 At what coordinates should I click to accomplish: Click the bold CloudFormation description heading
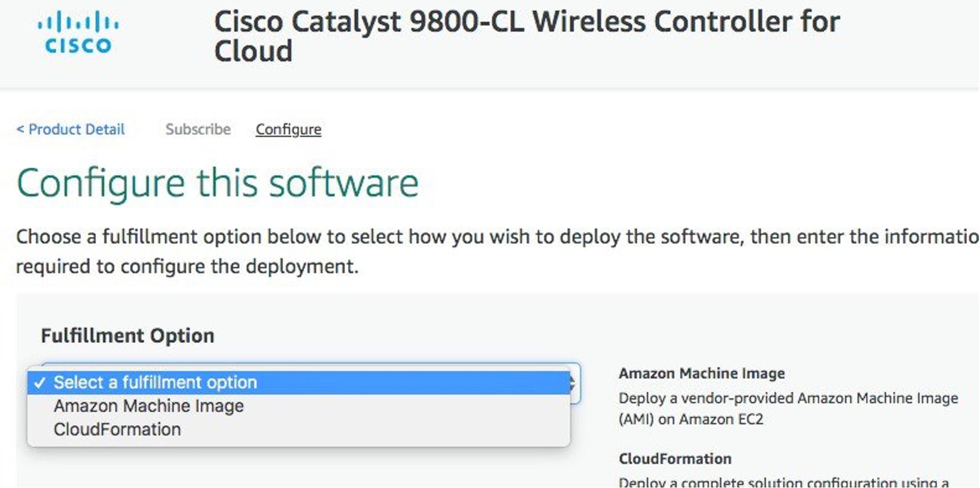point(674,459)
